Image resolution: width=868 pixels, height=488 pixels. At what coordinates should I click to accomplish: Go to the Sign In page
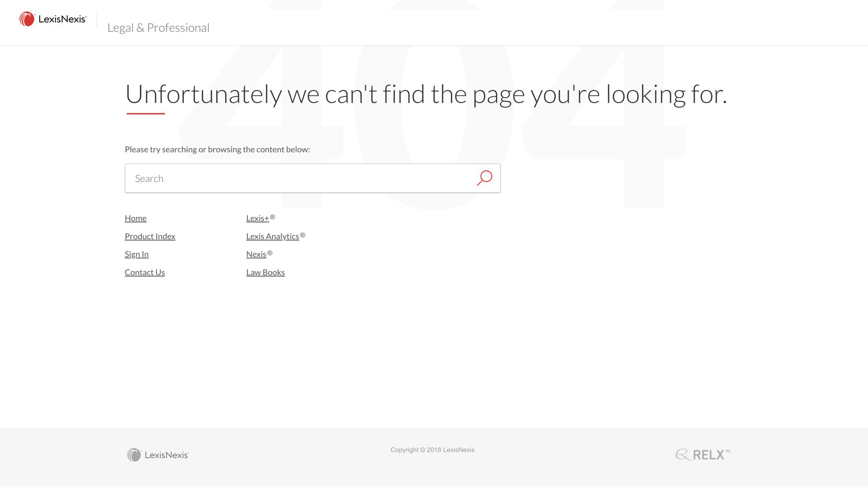point(136,254)
